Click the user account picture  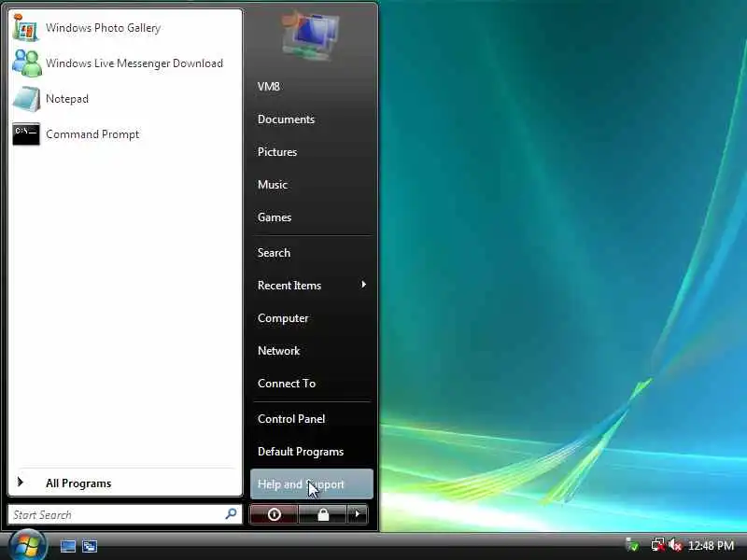point(311,36)
